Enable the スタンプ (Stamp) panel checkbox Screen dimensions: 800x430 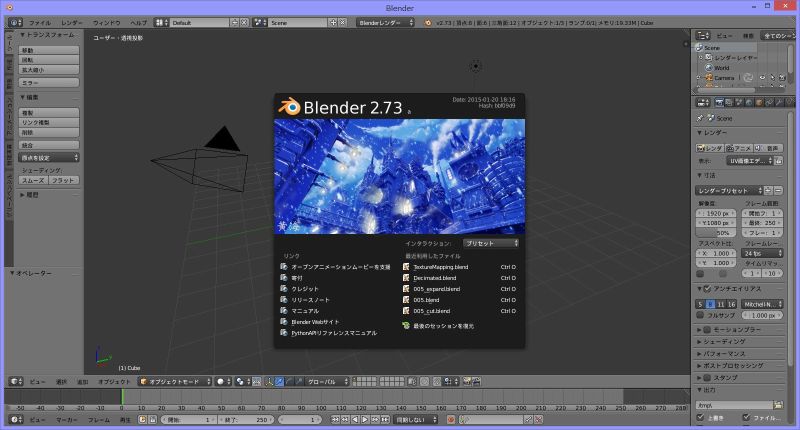tap(708, 378)
